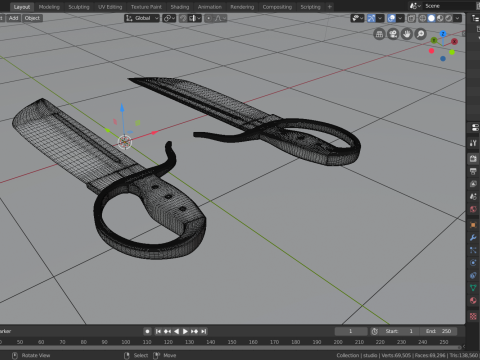Screen dimensions: 480x360
Task: Jump to previous keyframe
Action: pyautogui.click(x=167, y=331)
